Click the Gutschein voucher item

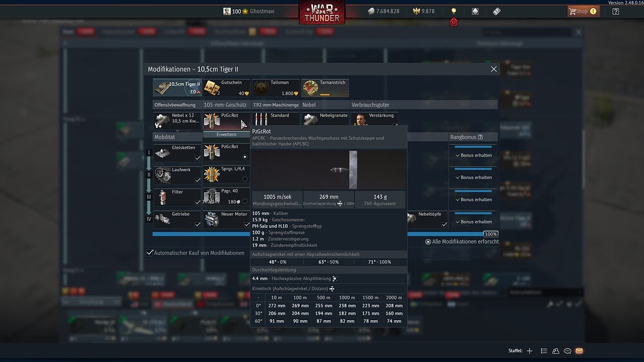226,88
